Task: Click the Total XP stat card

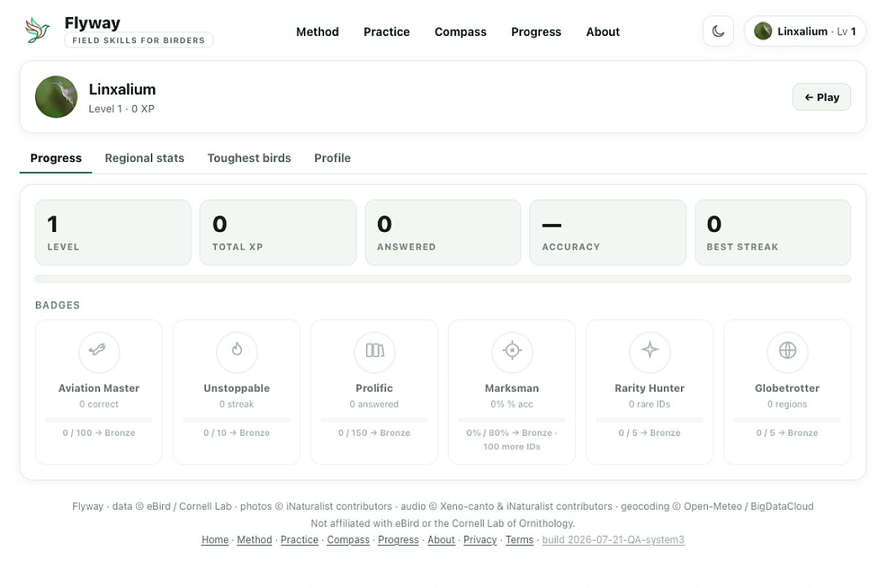Action: pos(278,233)
